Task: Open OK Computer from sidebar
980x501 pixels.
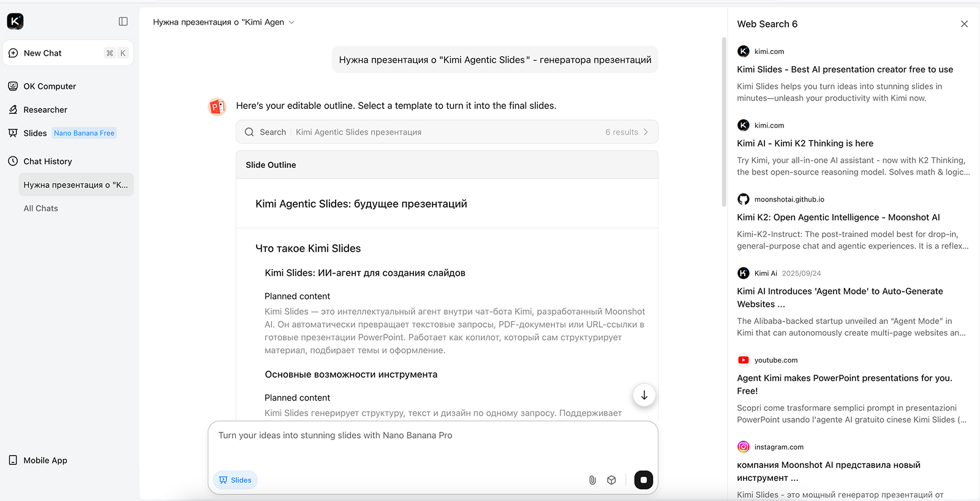Action: pyautogui.click(x=50, y=86)
